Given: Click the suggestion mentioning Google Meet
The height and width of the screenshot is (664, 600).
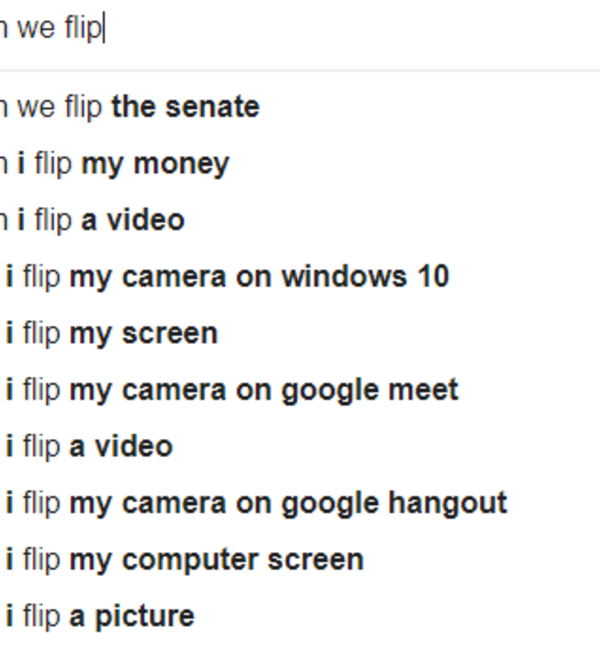Looking at the screenshot, I should click(232, 389).
